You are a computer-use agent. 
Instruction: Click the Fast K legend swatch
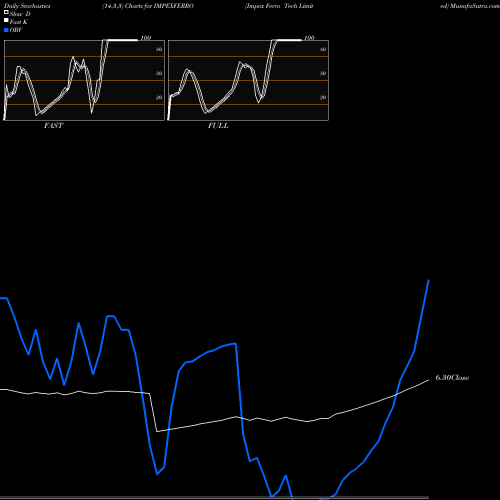pos(6,20)
